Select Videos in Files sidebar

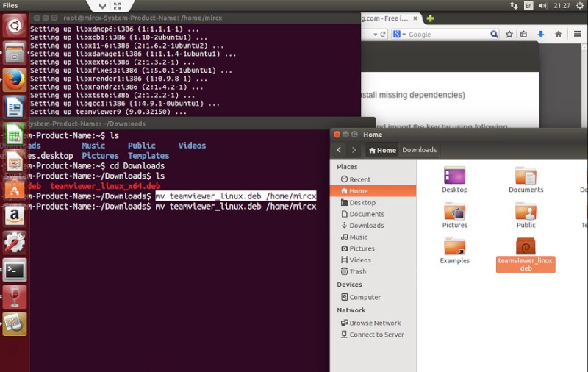point(373,260)
